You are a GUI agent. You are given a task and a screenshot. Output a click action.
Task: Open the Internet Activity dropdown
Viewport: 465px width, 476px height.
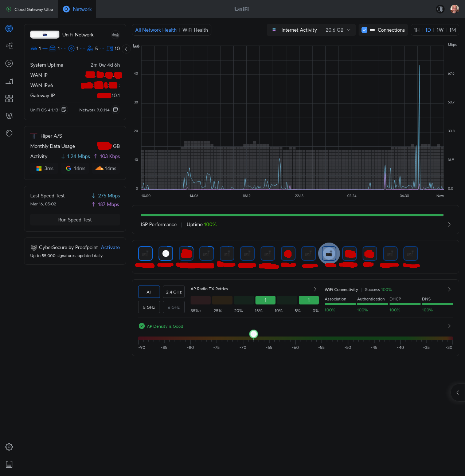pyautogui.click(x=312, y=30)
